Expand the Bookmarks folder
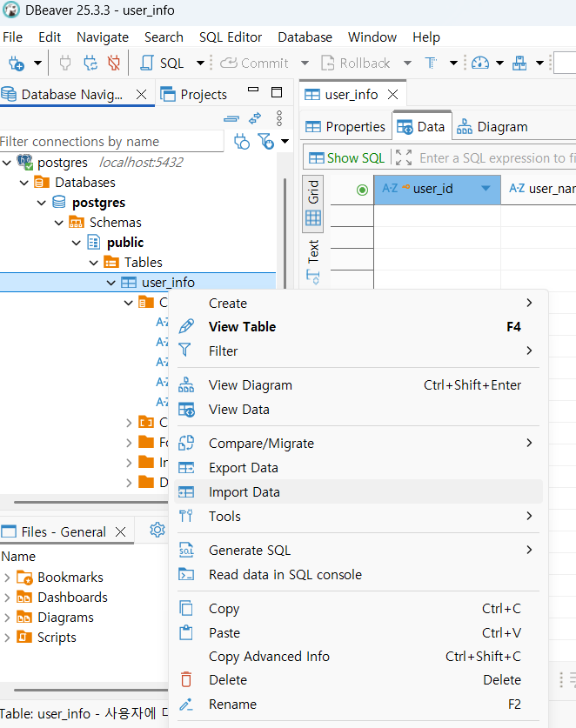Screen dimensions: 576x728 [7, 578]
